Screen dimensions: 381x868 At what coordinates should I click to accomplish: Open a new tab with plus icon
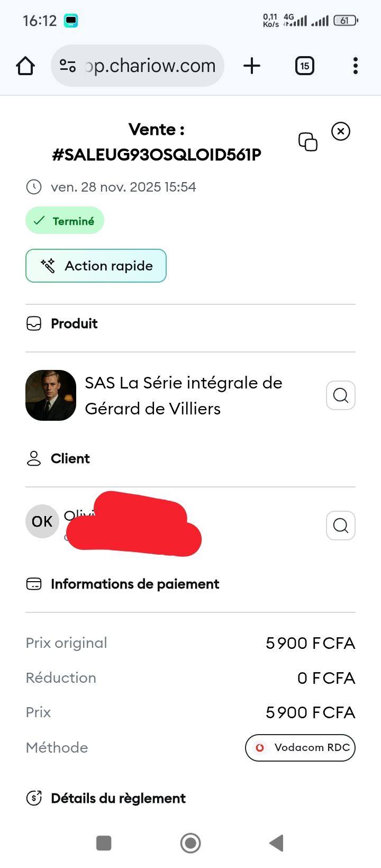click(x=252, y=66)
